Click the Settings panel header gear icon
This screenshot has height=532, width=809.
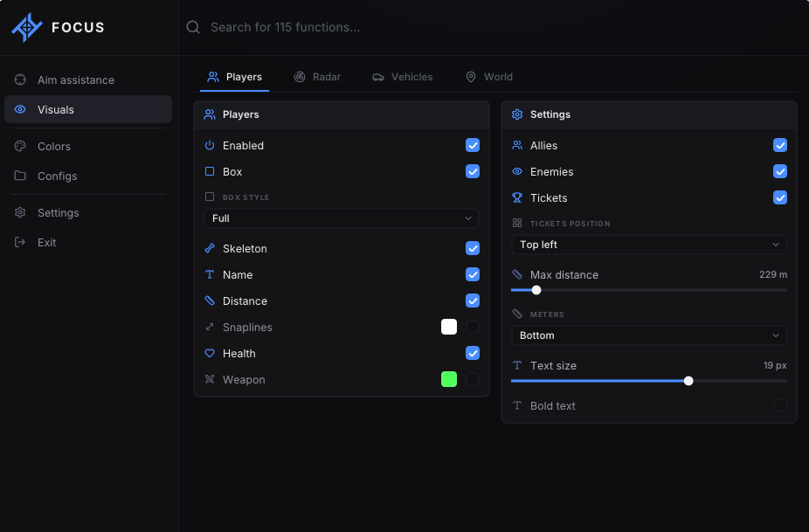tap(517, 114)
